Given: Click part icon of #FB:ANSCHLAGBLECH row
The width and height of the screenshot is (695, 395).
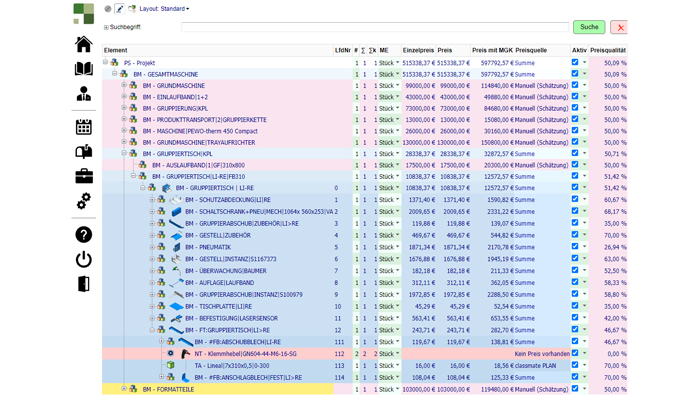Looking at the screenshot, I should 185,377.
